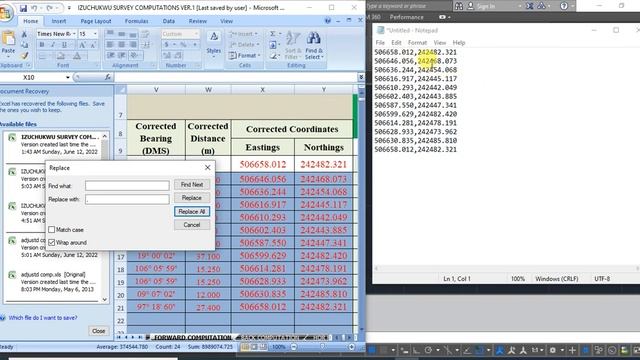640x360 pixels.
Task: Click the Excel Help question mark icon
Action: [x=328, y=21]
